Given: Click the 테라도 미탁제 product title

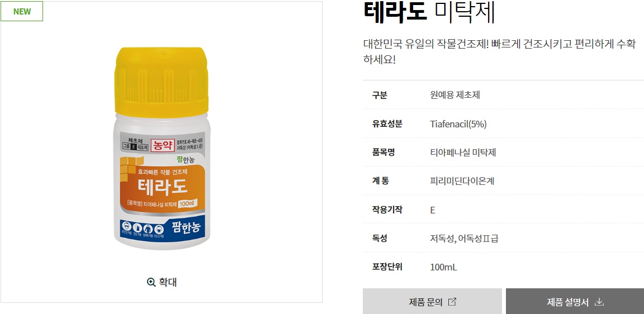Looking at the screenshot, I should (x=429, y=12).
